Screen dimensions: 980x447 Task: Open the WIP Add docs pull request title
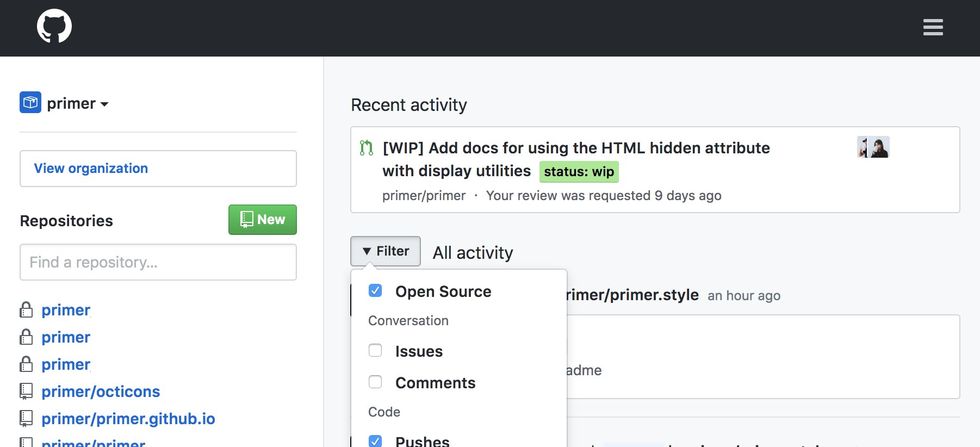[x=576, y=159]
